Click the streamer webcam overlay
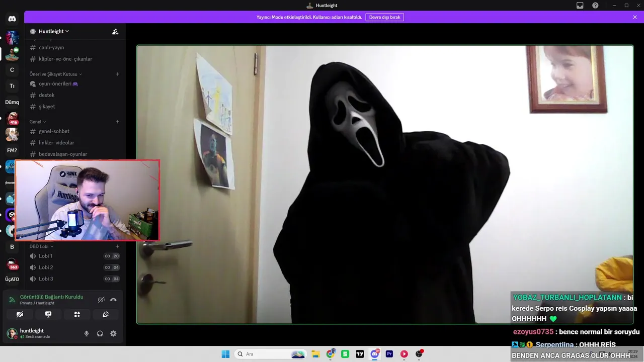The width and height of the screenshot is (644, 362). coord(87,200)
